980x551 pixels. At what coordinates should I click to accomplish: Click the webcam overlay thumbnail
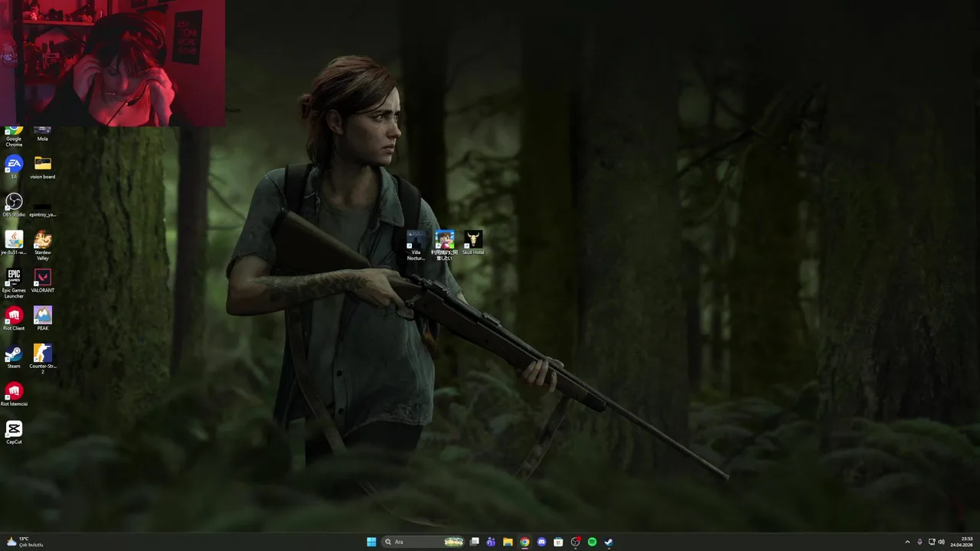click(x=113, y=63)
